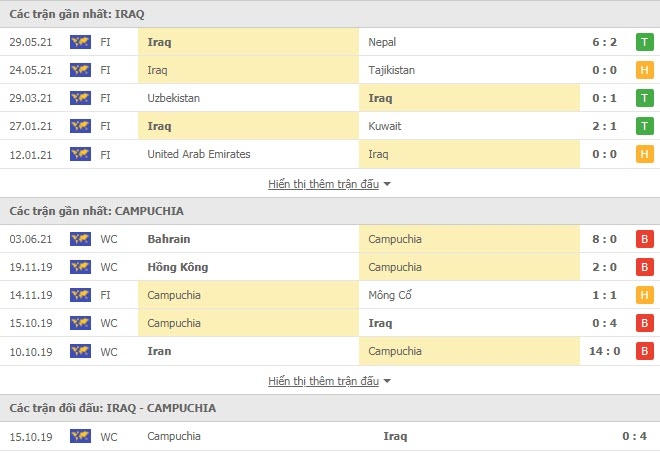Click the world flag icon for Iraq–Nepal match
The image size is (660, 453).
point(80,42)
